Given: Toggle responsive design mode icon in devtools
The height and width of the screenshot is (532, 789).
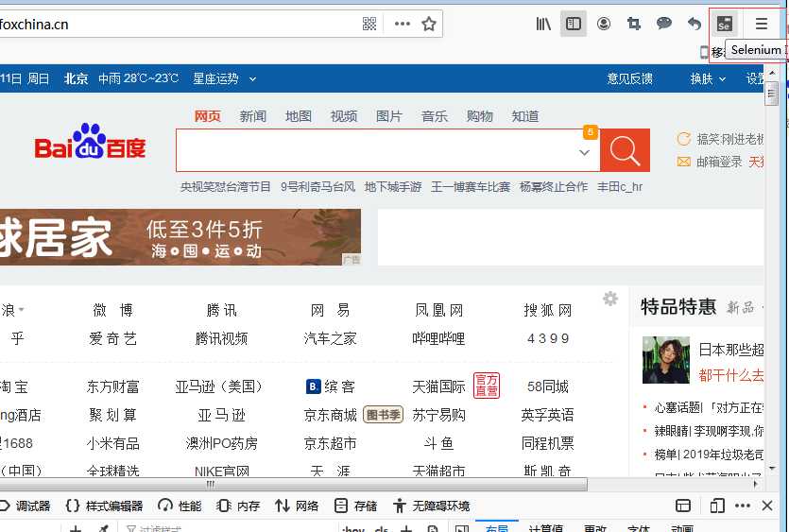Looking at the screenshot, I should (717, 506).
